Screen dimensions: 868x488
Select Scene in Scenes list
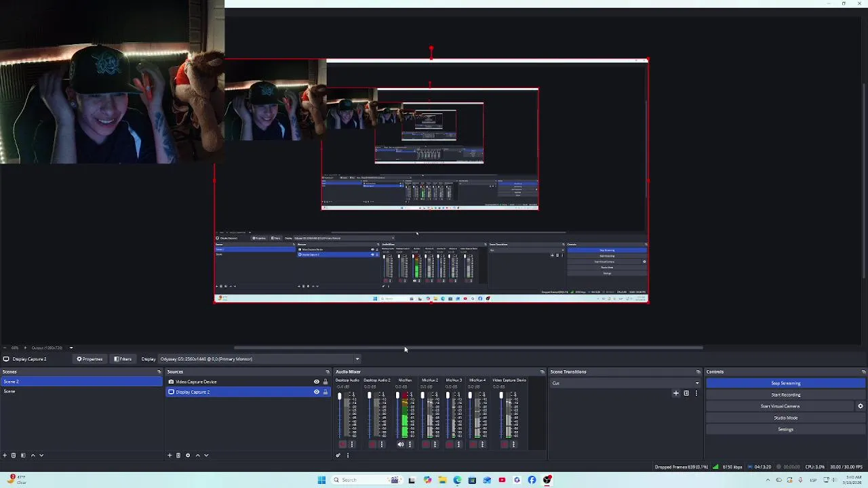81,392
